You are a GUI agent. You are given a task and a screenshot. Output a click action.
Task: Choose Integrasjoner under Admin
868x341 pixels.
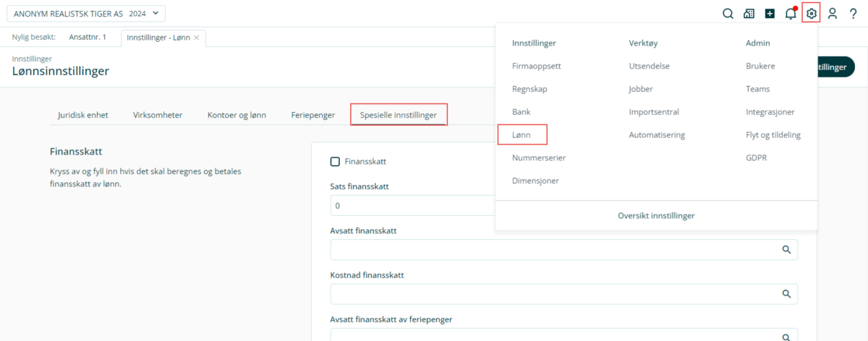tap(770, 112)
